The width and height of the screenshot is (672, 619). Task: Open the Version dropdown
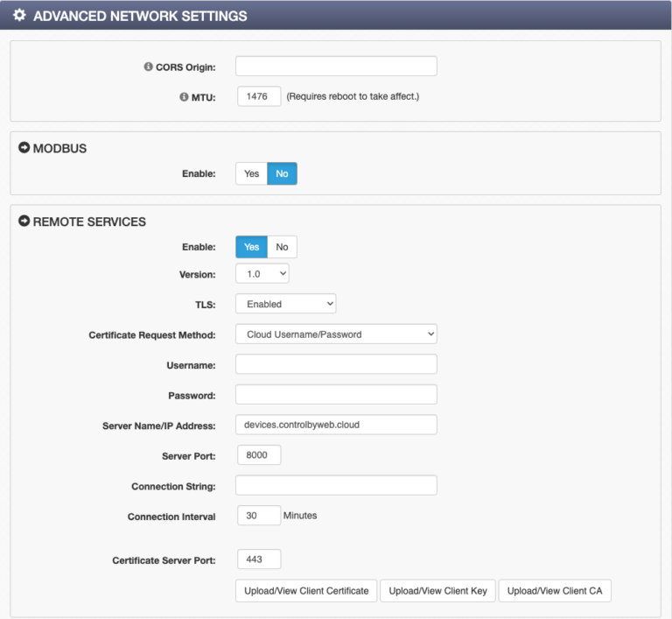pyautogui.click(x=262, y=274)
